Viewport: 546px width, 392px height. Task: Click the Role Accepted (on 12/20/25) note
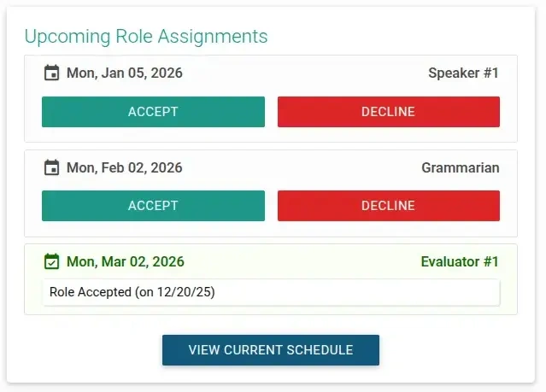point(132,292)
